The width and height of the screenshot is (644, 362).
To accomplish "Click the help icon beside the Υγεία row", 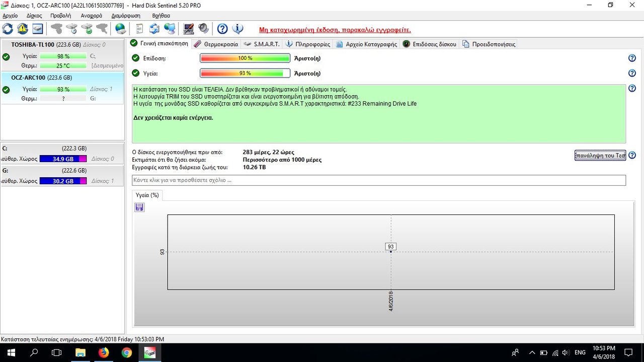I will tap(632, 74).
